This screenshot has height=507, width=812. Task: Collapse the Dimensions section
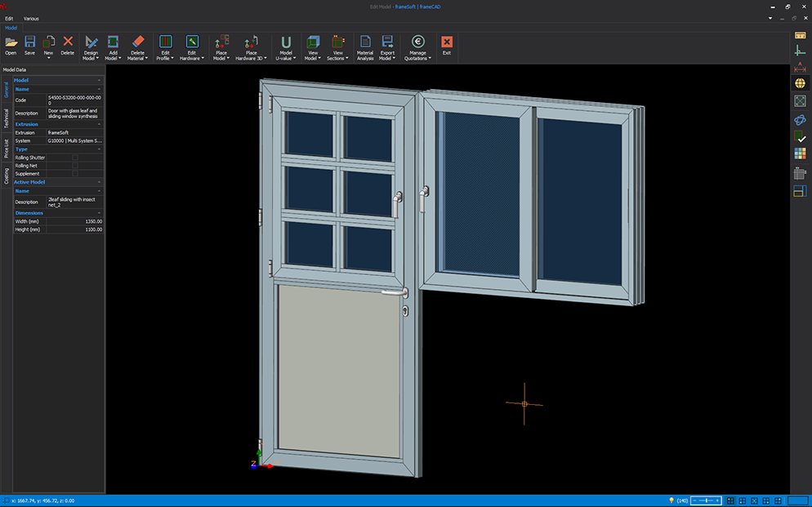(99, 213)
